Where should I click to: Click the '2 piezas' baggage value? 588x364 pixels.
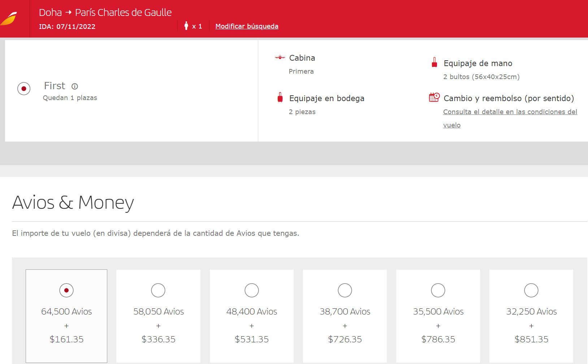click(302, 112)
